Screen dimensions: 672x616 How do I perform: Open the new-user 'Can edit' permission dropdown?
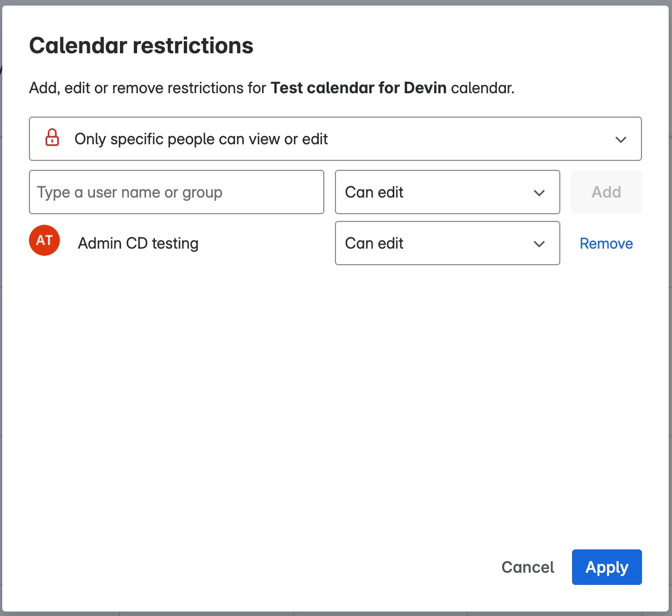[x=447, y=192]
